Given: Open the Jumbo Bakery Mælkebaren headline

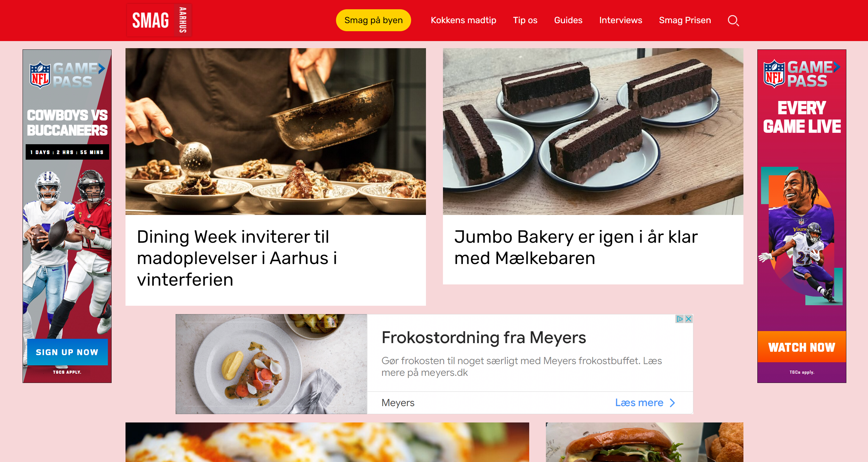Looking at the screenshot, I should 576,247.
